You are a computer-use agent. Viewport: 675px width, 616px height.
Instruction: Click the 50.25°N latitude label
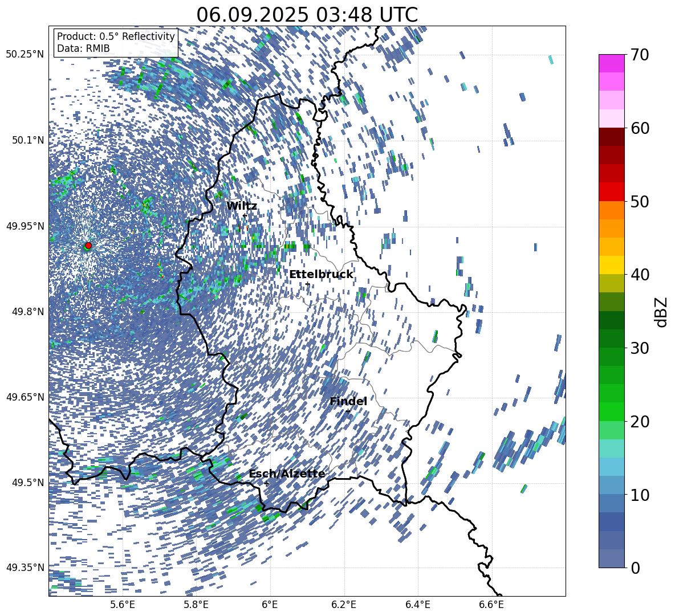pyautogui.click(x=25, y=55)
